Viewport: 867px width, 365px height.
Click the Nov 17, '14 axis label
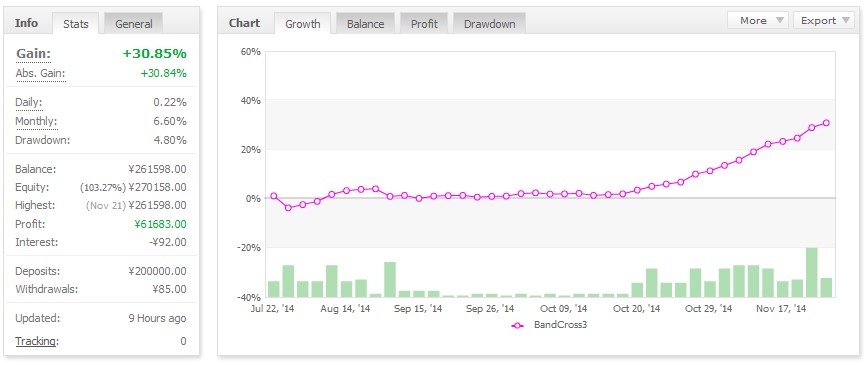pos(782,309)
